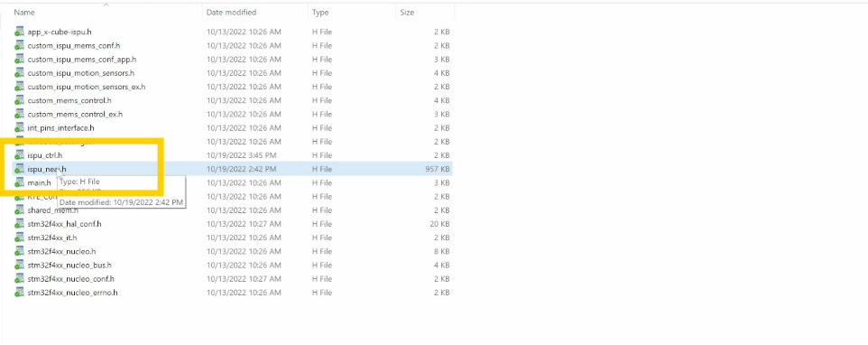868x345 pixels.
Task: Click the ispu_ctrl.h file icon
Action: pyautogui.click(x=19, y=155)
